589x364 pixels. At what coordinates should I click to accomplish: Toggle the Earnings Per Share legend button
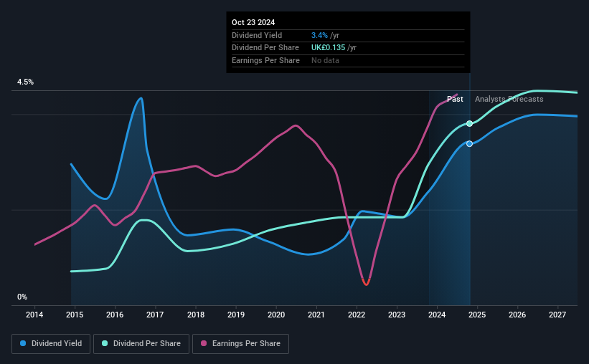(240, 344)
